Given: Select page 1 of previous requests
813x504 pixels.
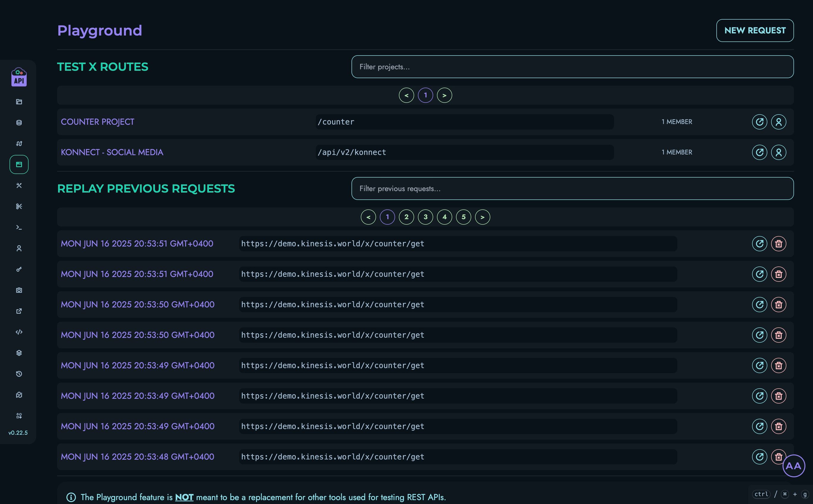Looking at the screenshot, I should point(387,217).
